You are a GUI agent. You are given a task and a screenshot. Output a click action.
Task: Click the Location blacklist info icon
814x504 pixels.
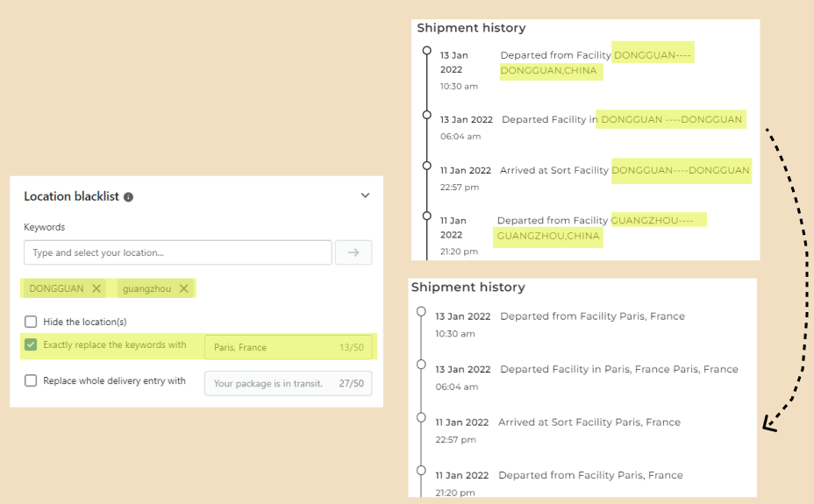coord(129,197)
